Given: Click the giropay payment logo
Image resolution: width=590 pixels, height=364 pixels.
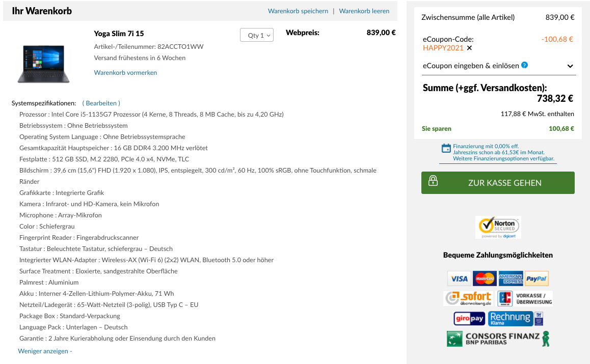Looking at the screenshot, I should 469,319.
